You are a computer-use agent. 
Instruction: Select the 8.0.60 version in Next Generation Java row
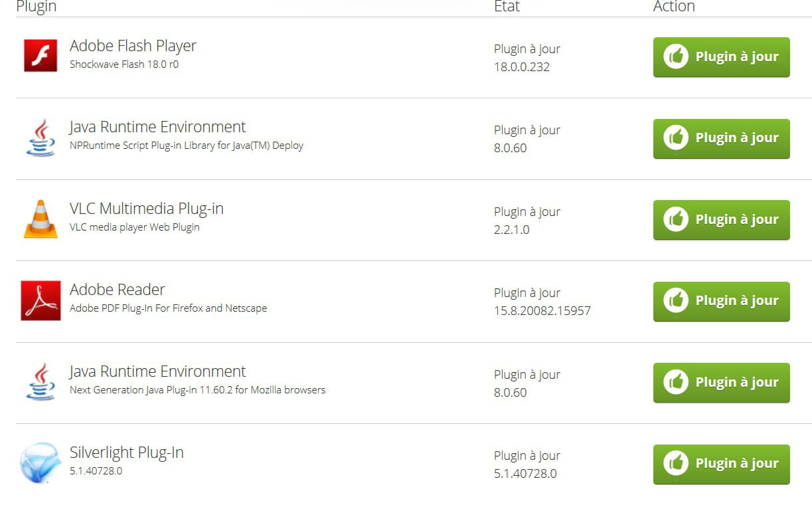(511, 393)
